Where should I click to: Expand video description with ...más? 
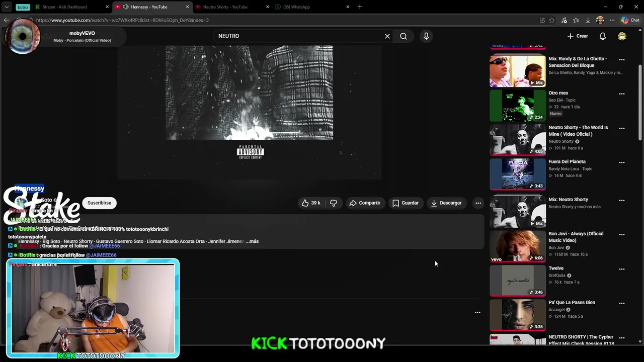252,241
